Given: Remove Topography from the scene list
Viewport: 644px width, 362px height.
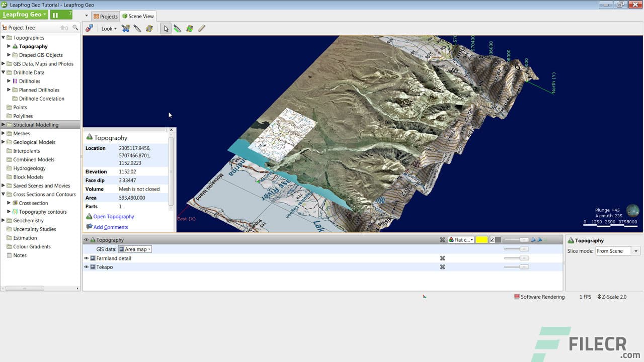Looking at the screenshot, I should coord(443,240).
